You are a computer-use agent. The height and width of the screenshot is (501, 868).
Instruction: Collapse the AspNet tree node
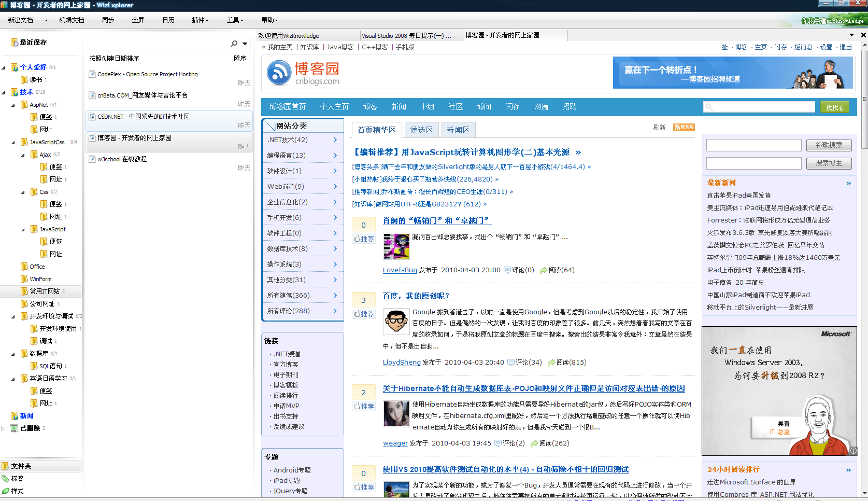point(13,105)
